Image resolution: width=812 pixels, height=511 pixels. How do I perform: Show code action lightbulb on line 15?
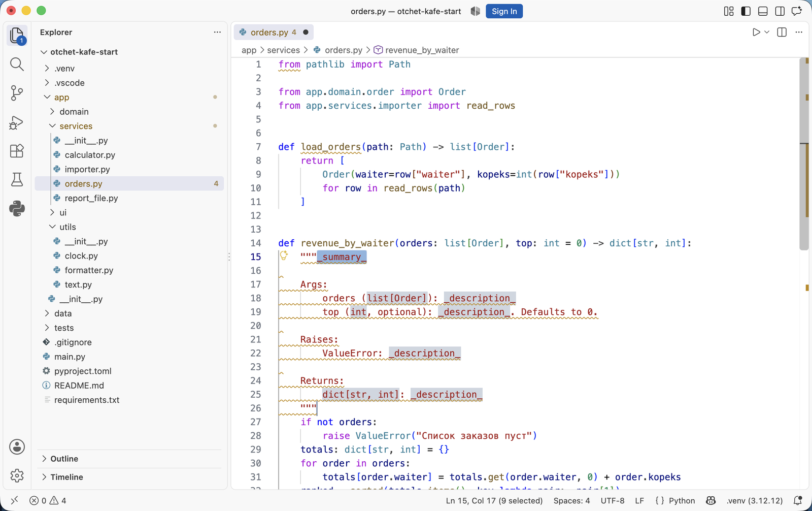coord(284,255)
